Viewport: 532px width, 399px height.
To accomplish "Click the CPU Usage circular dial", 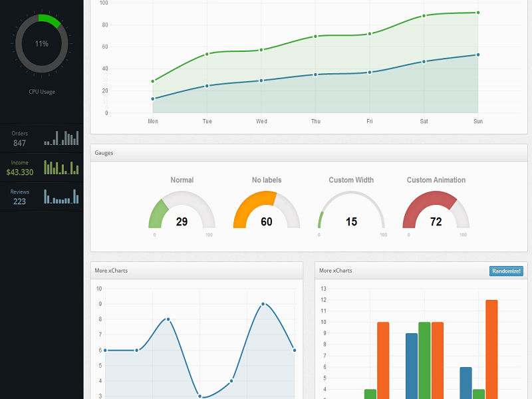I will coord(41,44).
